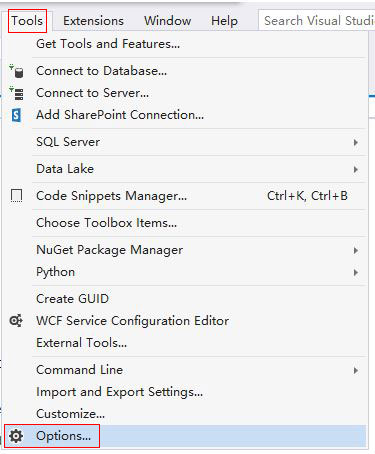The width and height of the screenshot is (375, 454).
Task: Open the Help menu
Action: point(224,21)
